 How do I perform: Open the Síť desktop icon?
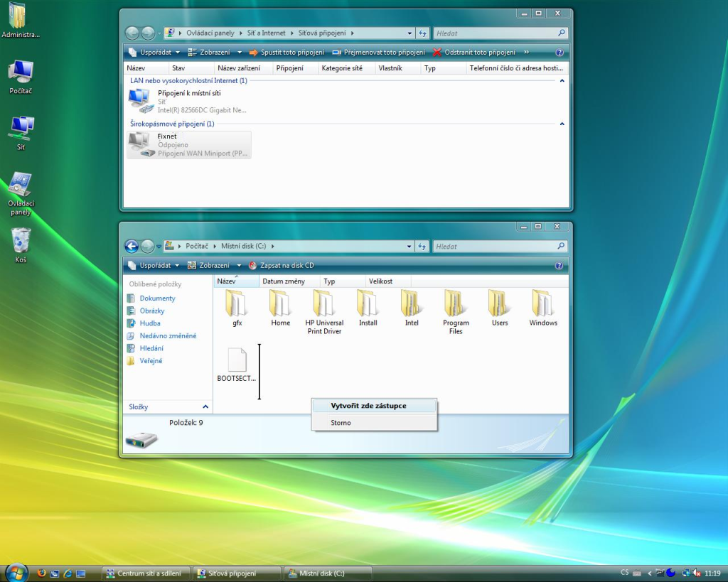coord(21,133)
